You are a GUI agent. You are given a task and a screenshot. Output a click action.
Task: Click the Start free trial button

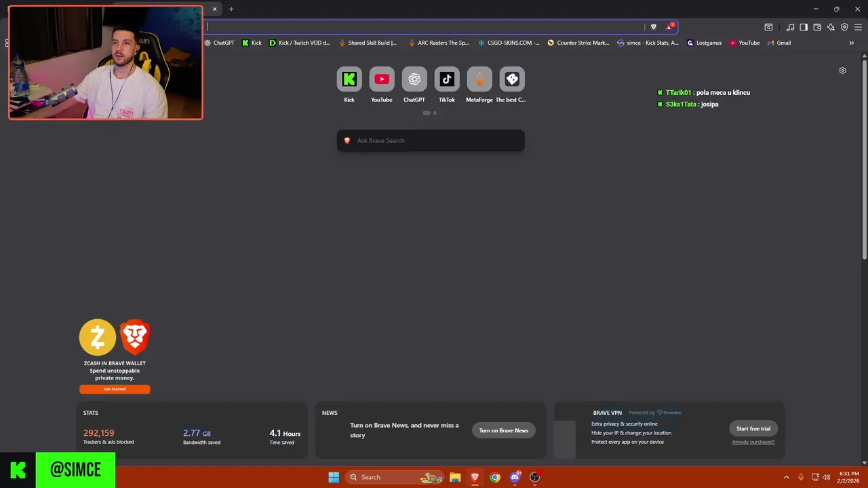click(x=753, y=428)
